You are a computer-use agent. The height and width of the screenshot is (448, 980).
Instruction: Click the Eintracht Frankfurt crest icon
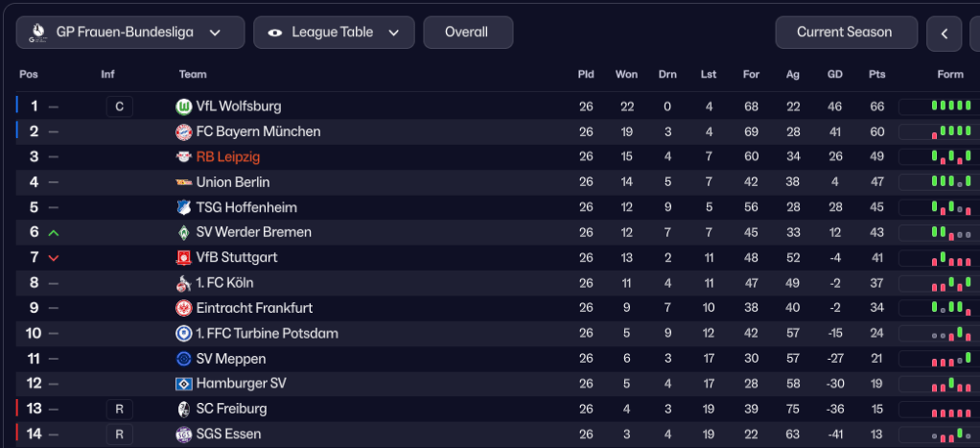tap(184, 308)
